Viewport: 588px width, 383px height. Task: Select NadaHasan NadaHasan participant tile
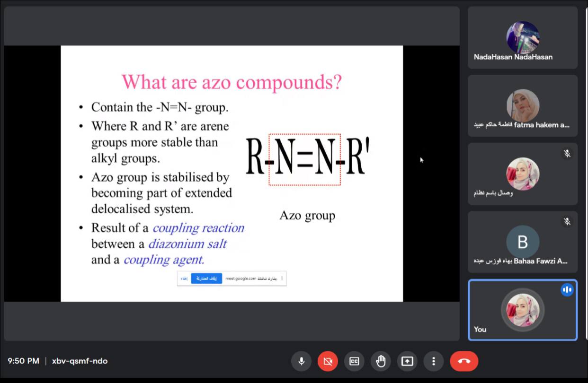(x=523, y=38)
